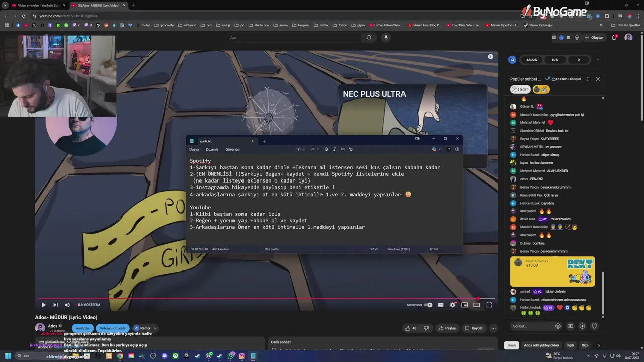Toggle the Screenshot switch in player controls
The width and height of the screenshot is (644, 362).
point(428,305)
